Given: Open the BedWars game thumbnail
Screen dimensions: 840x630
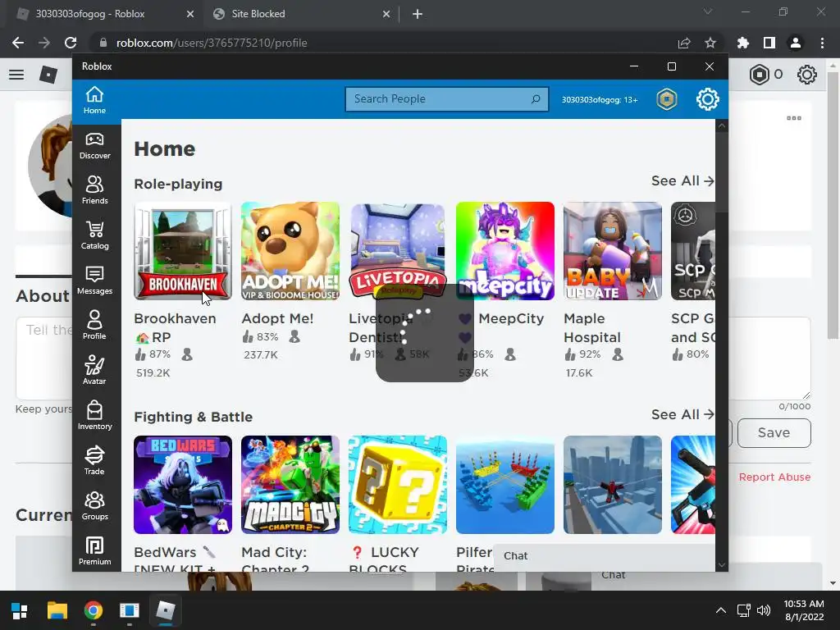Looking at the screenshot, I should coord(183,485).
